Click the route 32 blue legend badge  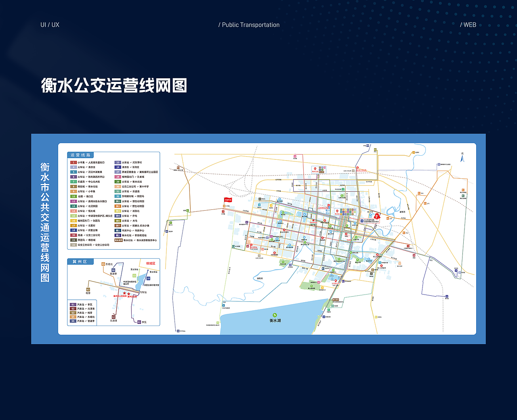[x=118, y=196]
